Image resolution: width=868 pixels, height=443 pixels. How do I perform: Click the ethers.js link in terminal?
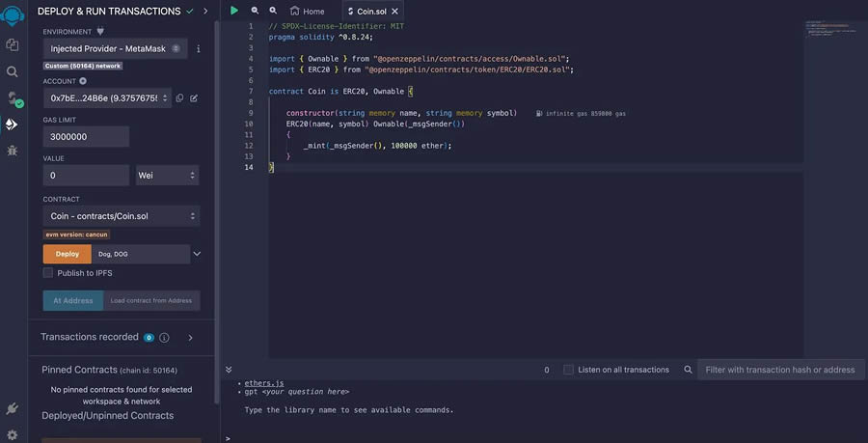pos(264,383)
